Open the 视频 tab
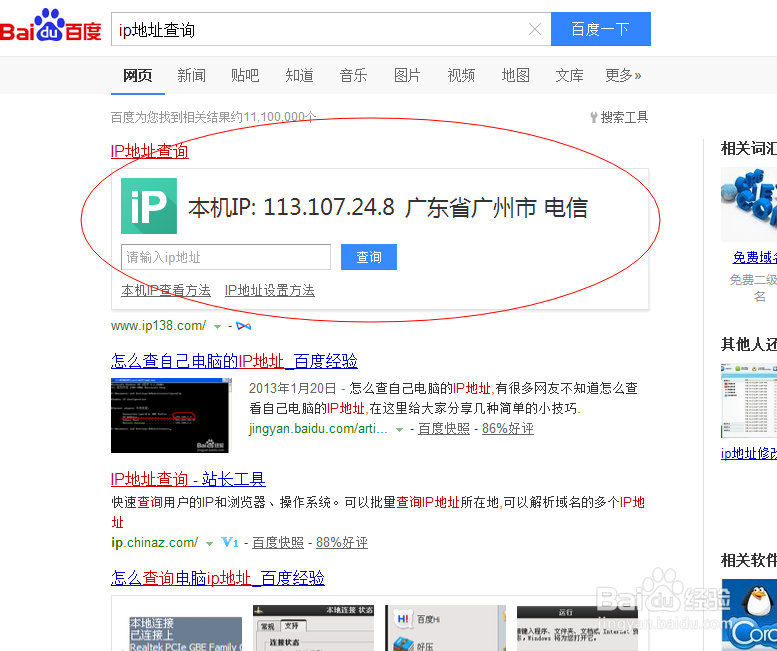 tap(461, 75)
